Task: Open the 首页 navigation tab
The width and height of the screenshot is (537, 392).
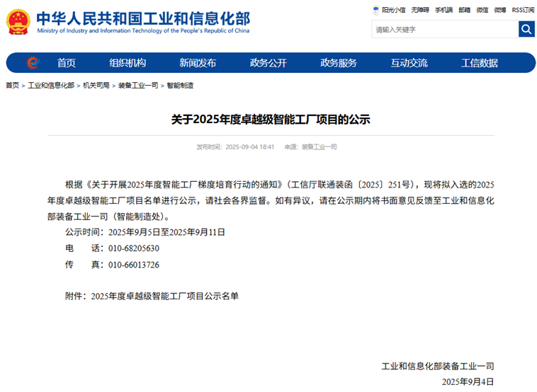Action: [67, 63]
